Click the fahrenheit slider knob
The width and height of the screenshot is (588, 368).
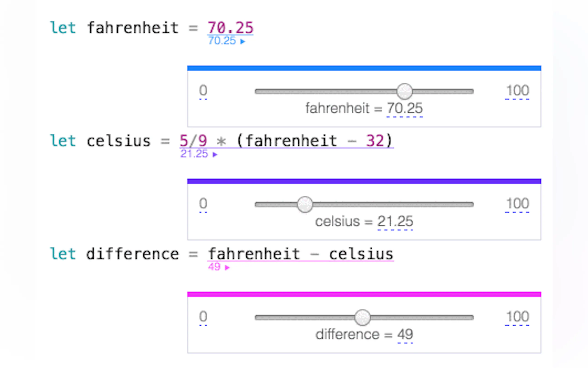point(404,92)
